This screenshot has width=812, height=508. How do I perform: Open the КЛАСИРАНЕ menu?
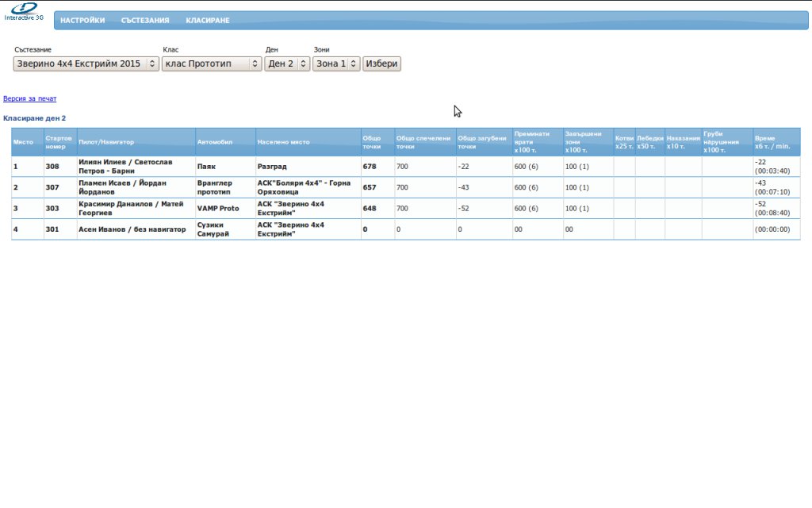(x=208, y=21)
